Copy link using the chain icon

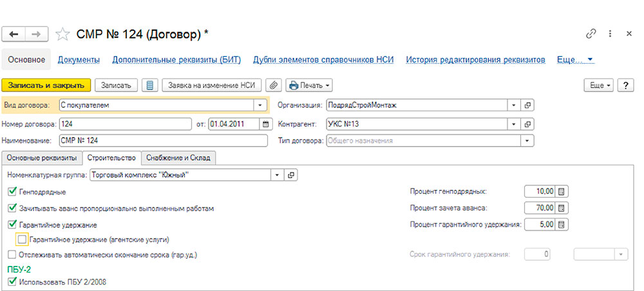click(591, 33)
